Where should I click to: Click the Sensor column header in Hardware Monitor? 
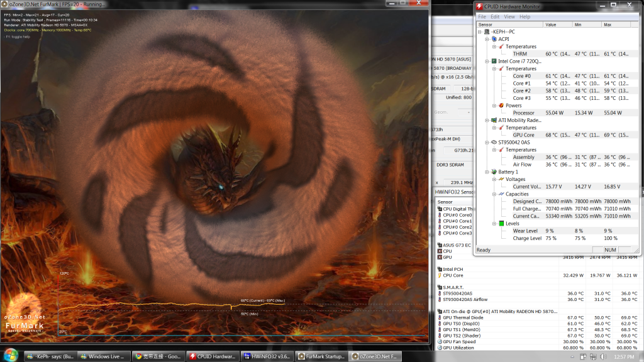pos(509,25)
